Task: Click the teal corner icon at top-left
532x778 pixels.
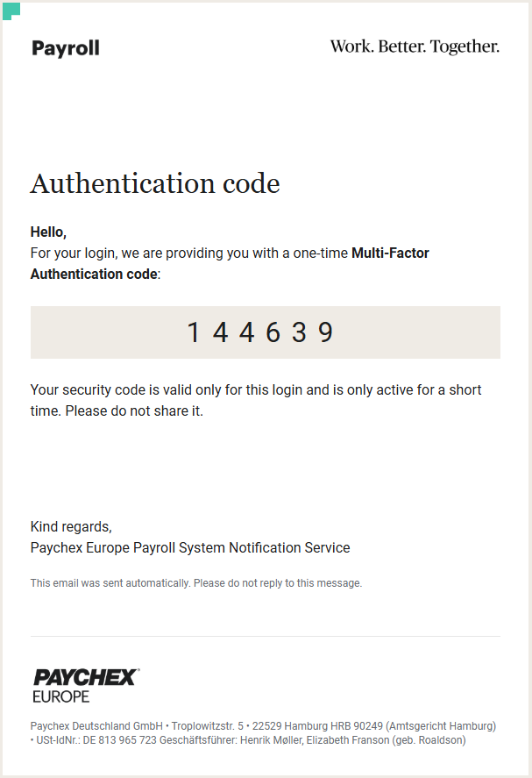Action: point(11,11)
